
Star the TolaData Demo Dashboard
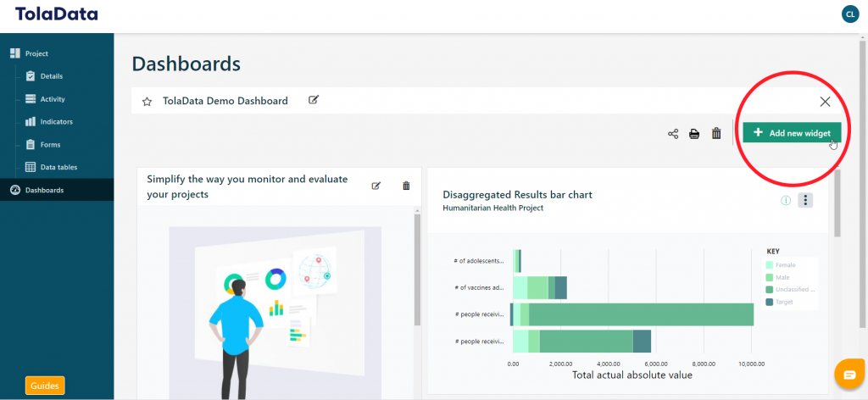[147, 102]
